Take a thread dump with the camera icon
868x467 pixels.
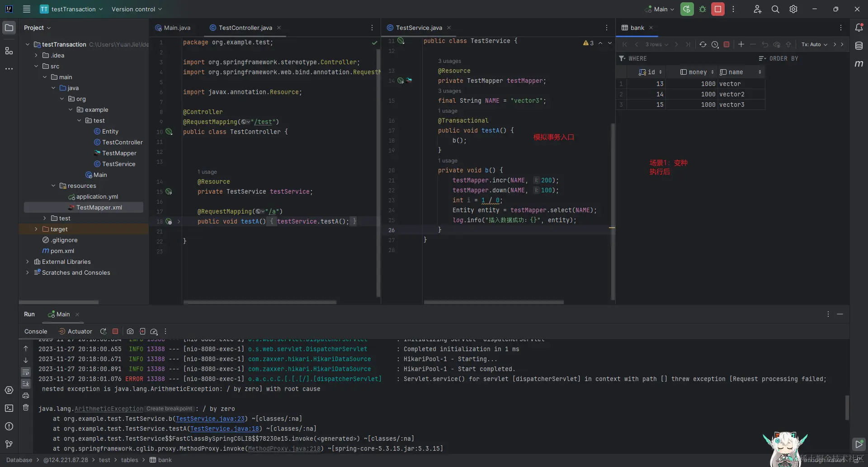130,331
